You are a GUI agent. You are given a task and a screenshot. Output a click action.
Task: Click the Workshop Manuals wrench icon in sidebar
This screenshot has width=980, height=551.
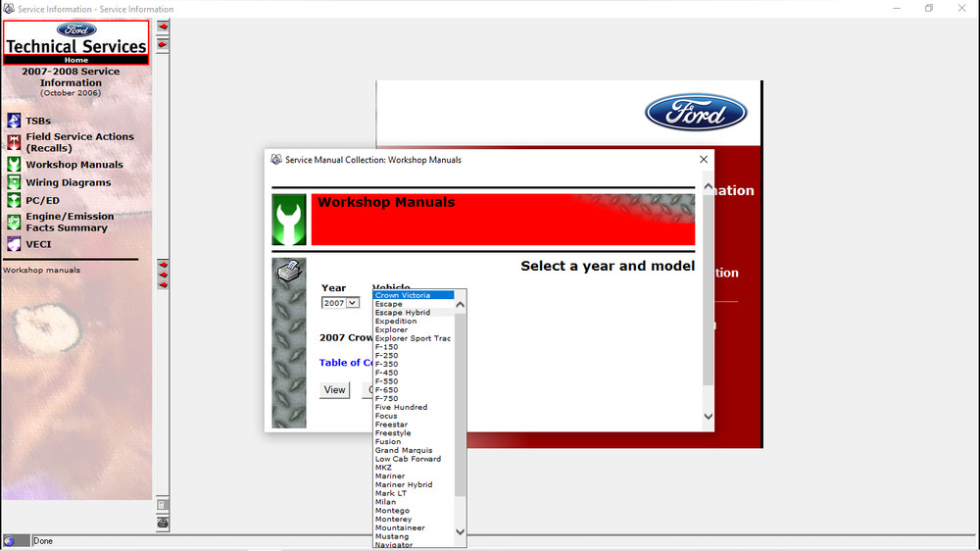pyautogui.click(x=14, y=165)
